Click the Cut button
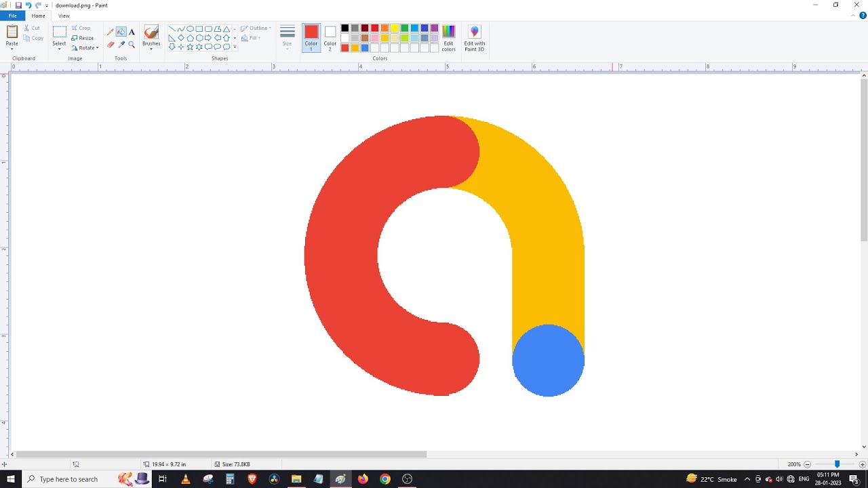The image size is (868, 488). click(x=33, y=28)
